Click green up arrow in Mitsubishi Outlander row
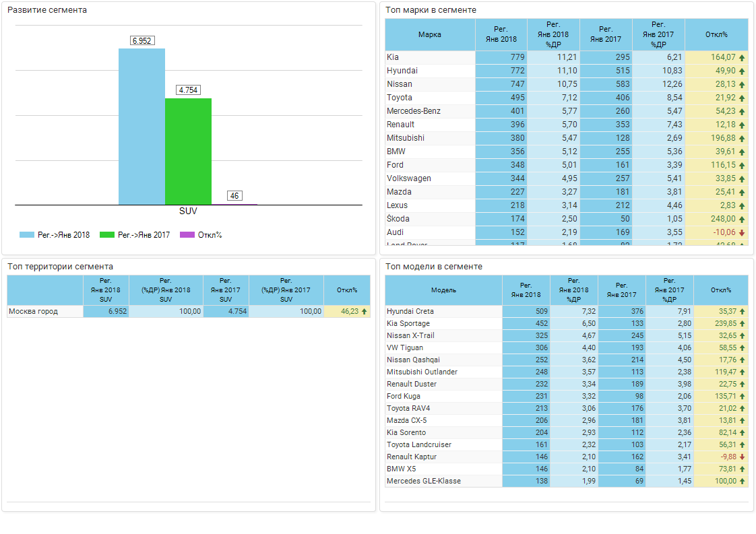The width and height of the screenshot is (756, 534). 742,372
